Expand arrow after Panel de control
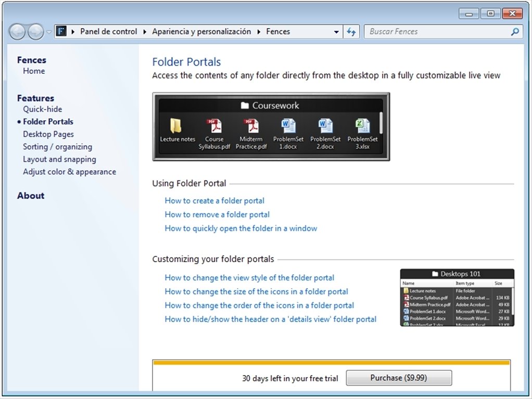 click(x=145, y=32)
